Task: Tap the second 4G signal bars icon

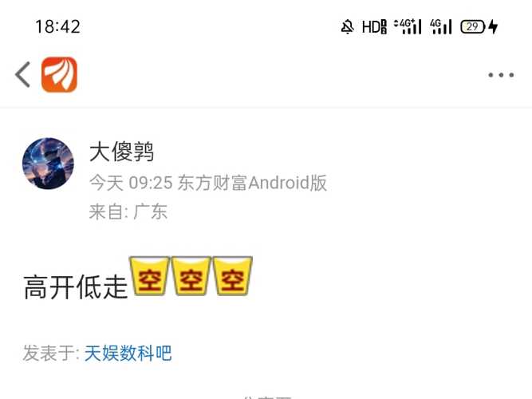Action: click(441, 27)
